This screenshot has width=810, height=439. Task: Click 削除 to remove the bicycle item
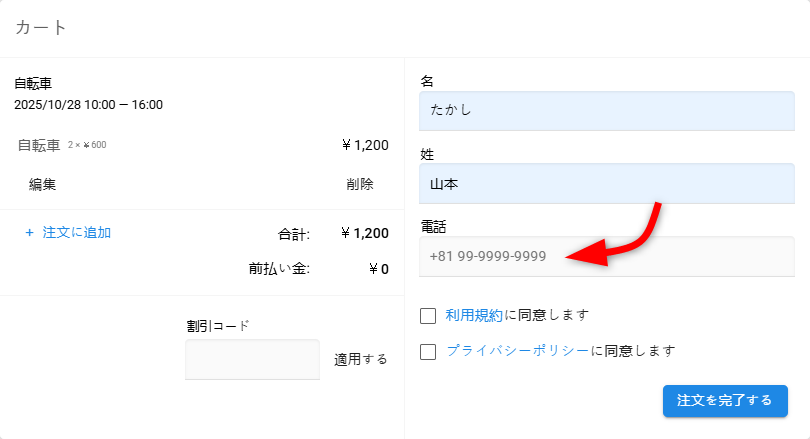pyautogui.click(x=360, y=184)
